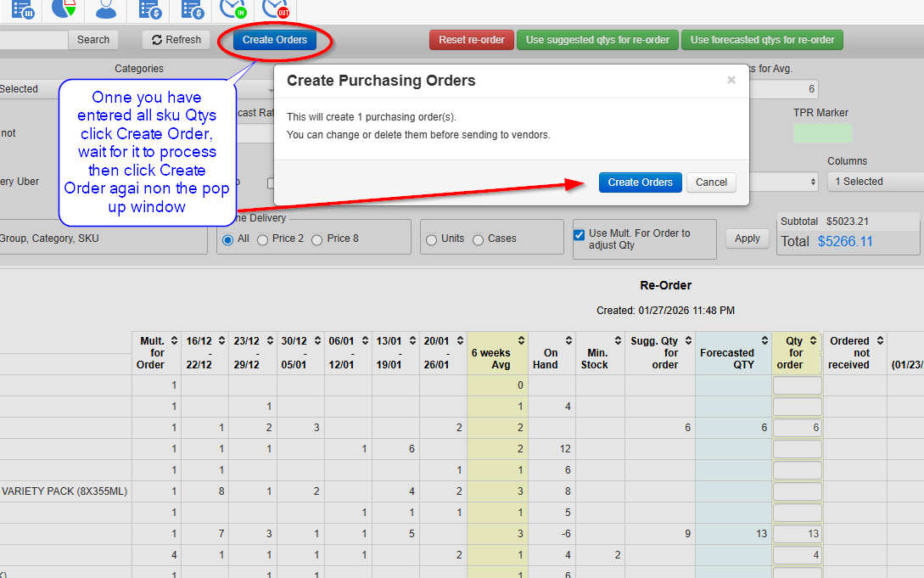The height and width of the screenshot is (578, 924).
Task: Click the Qty for order input showing 6
Action: (x=798, y=428)
